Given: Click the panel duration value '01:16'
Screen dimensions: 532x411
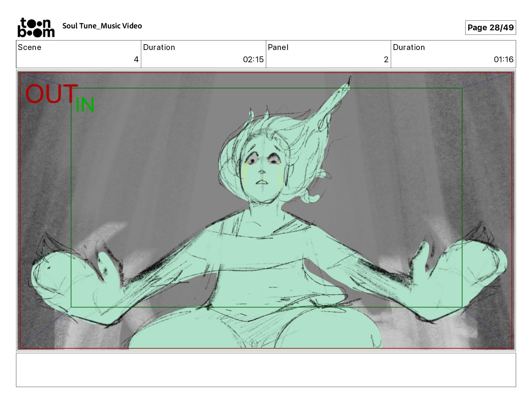Looking at the screenshot, I should [x=503, y=59].
